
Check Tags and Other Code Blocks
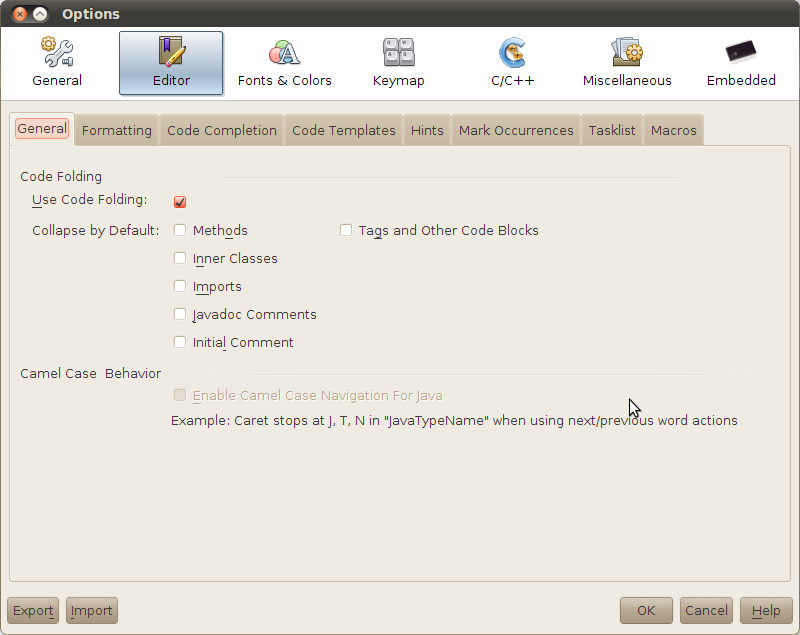point(346,230)
